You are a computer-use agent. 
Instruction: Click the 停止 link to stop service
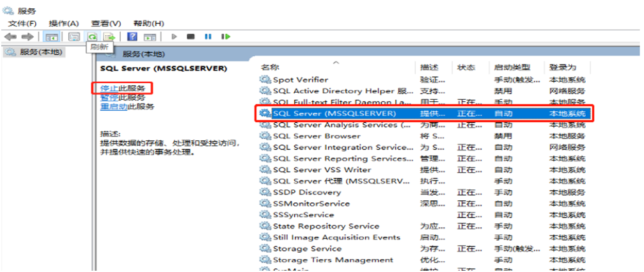(x=109, y=88)
